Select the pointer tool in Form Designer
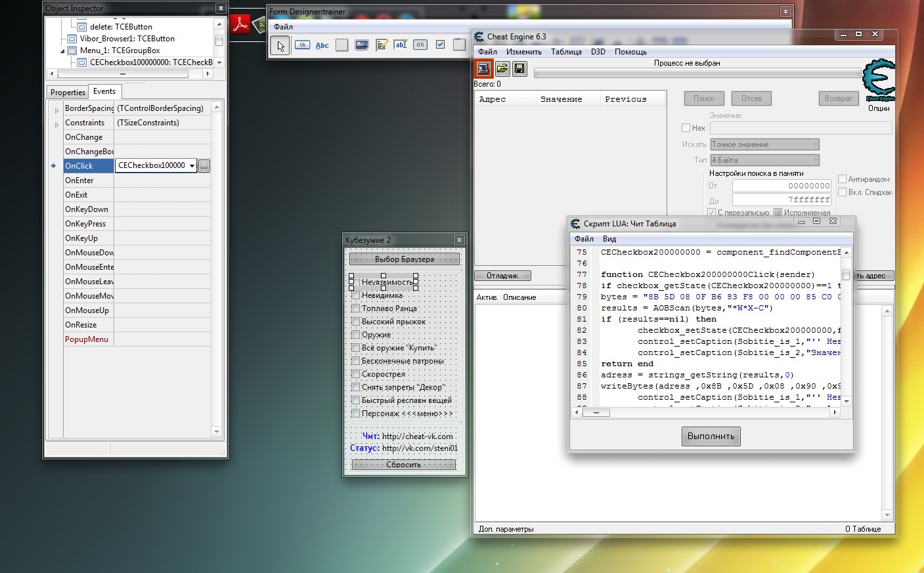 [x=280, y=45]
